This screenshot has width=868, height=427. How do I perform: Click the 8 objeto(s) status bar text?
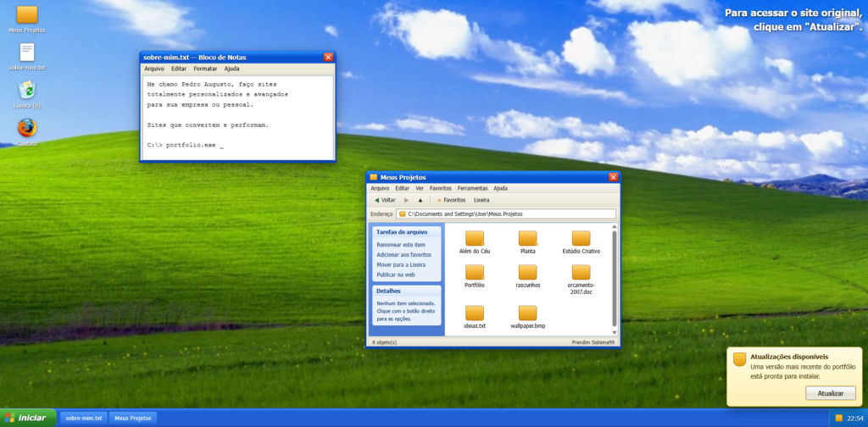[385, 342]
